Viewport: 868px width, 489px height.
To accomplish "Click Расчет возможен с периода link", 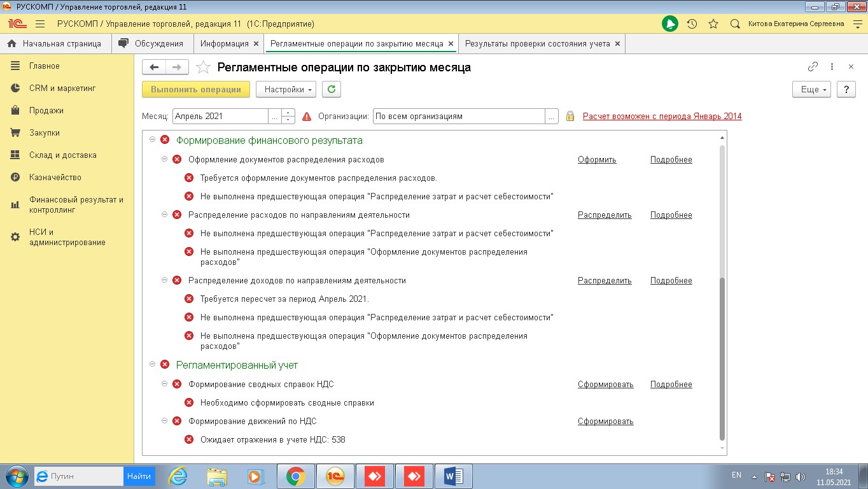I will pyautogui.click(x=662, y=117).
